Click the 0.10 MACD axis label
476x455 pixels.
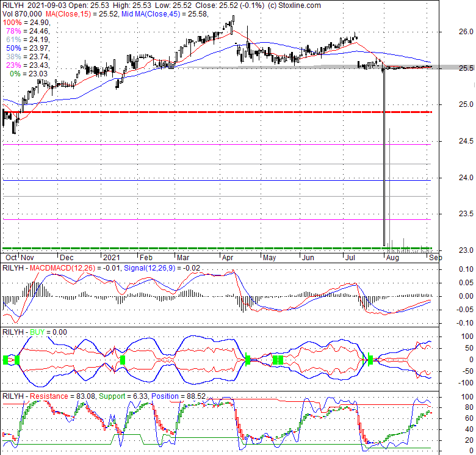click(x=467, y=269)
